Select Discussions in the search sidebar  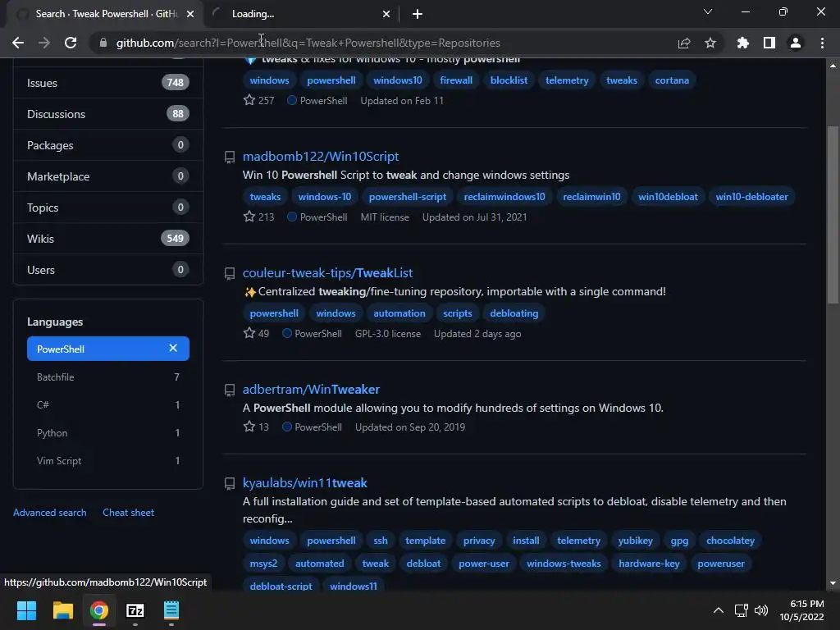[107, 113]
